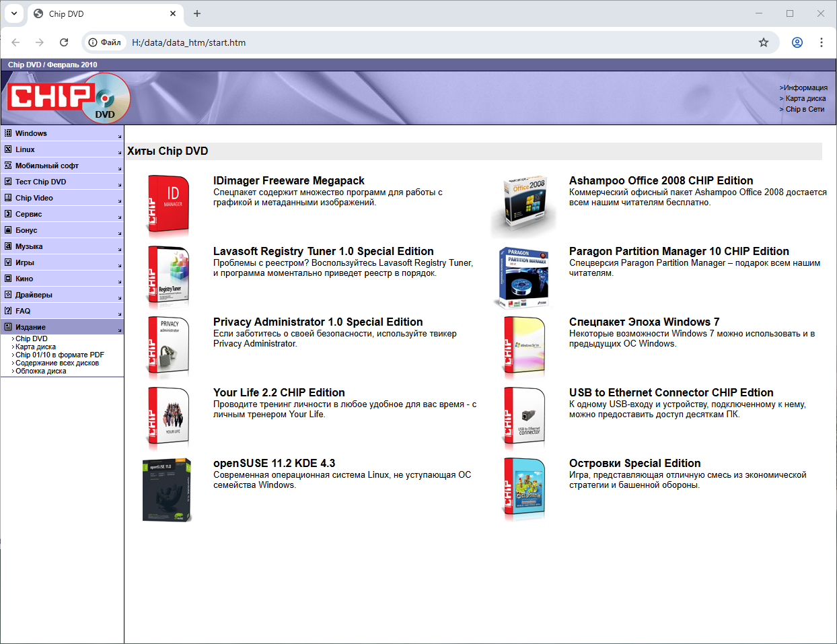Click the Chip DVD / Февраль 2010 text

pos(52,65)
